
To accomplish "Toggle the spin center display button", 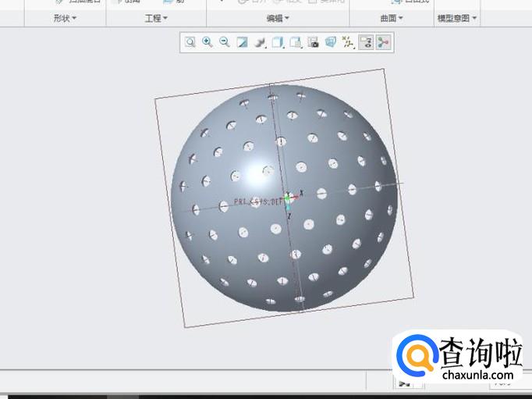I will coord(382,42).
